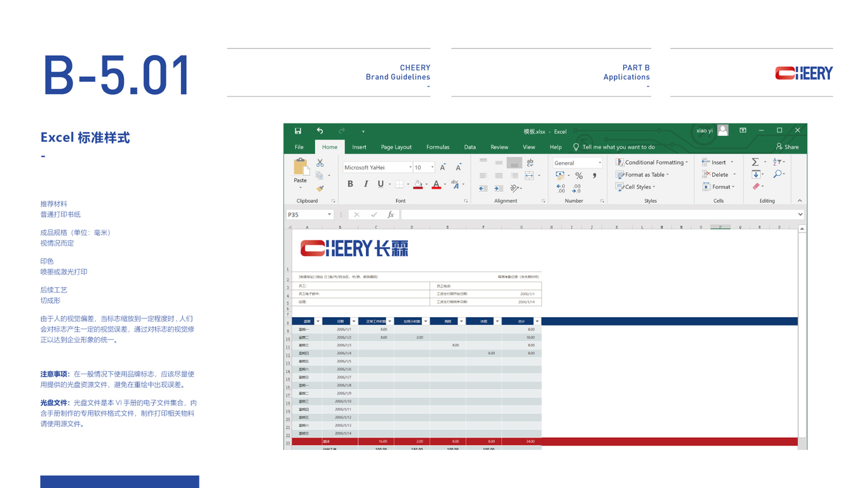Open the General number format dropdown

click(599, 163)
